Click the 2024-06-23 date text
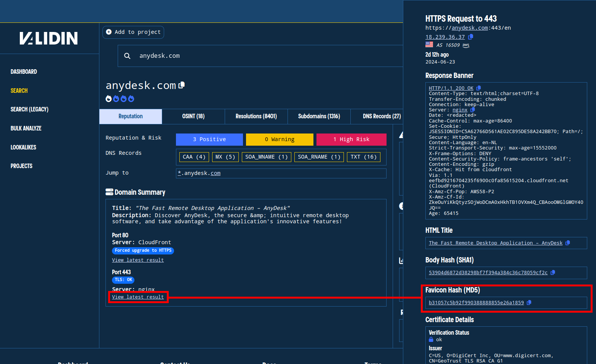Screen dimensions: 596x364 [440, 62]
